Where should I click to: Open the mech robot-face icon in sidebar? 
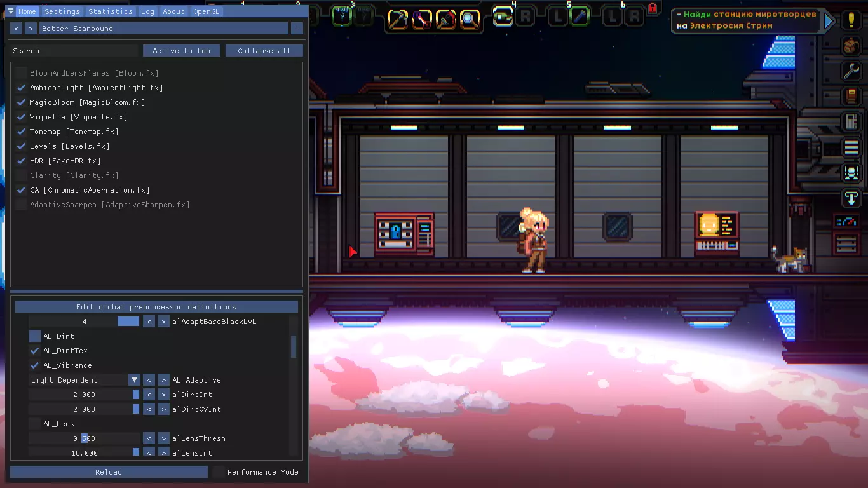point(851,172)
